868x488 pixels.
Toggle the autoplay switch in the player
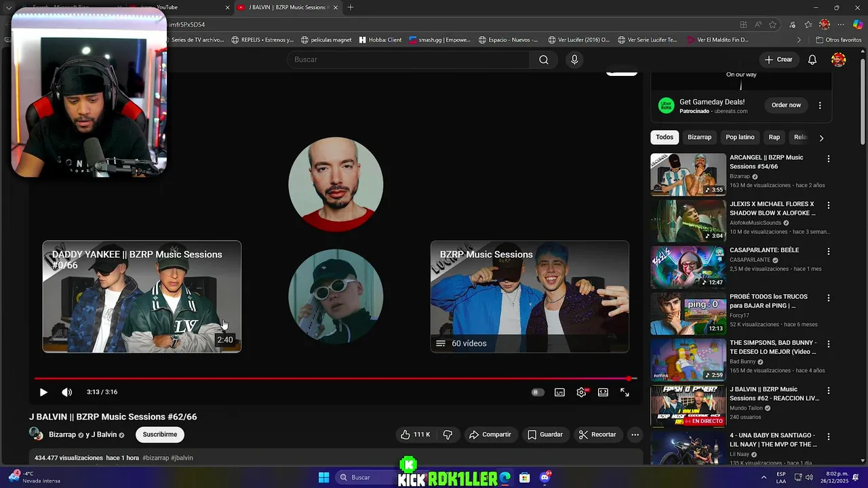(538, 392)
